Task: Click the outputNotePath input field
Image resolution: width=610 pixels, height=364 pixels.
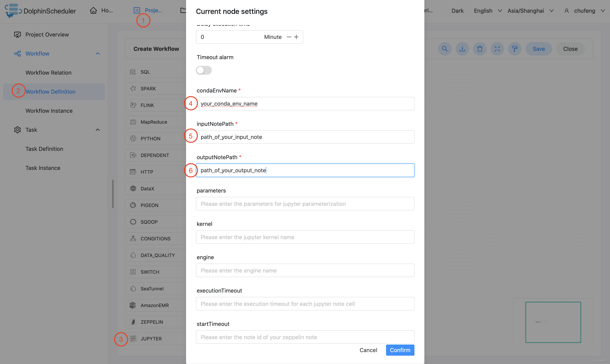Action: [x=305, y=170]
